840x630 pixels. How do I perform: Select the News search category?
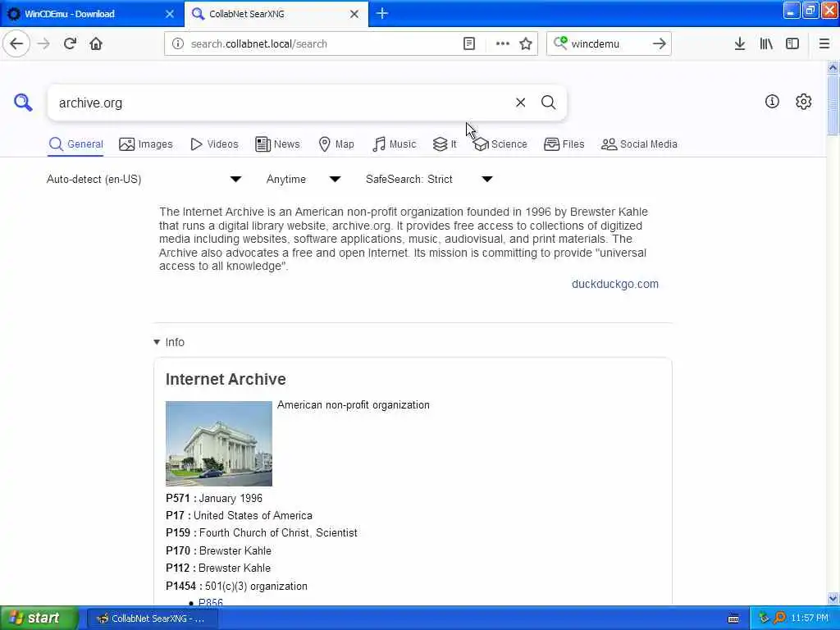point(277,144)
